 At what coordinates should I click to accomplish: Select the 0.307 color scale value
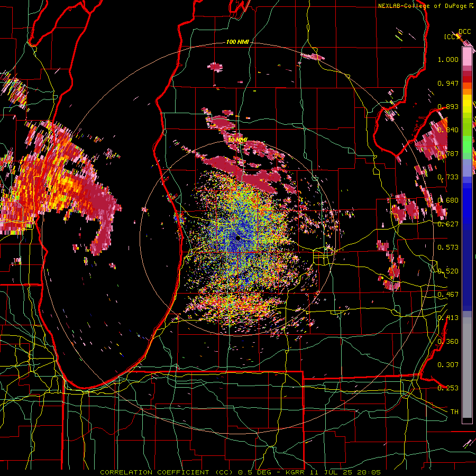pos(448,364)
